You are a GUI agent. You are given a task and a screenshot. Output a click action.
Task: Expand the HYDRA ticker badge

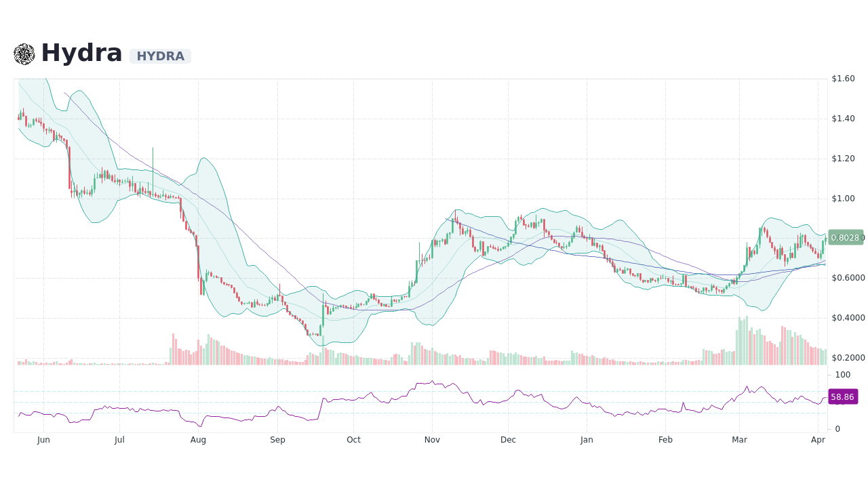pyautogui.click(x=160, y=56)
